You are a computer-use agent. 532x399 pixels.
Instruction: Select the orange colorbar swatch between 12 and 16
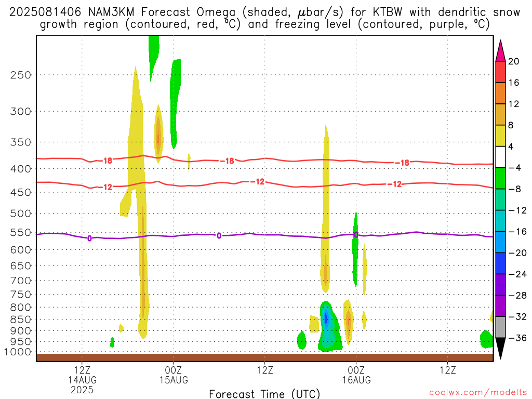(x=500, y=94)
